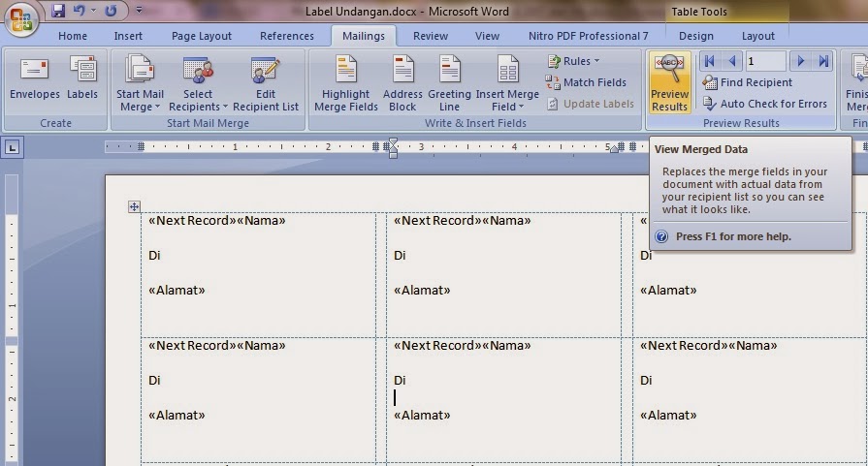Create Labels

[x=82, y=78]
